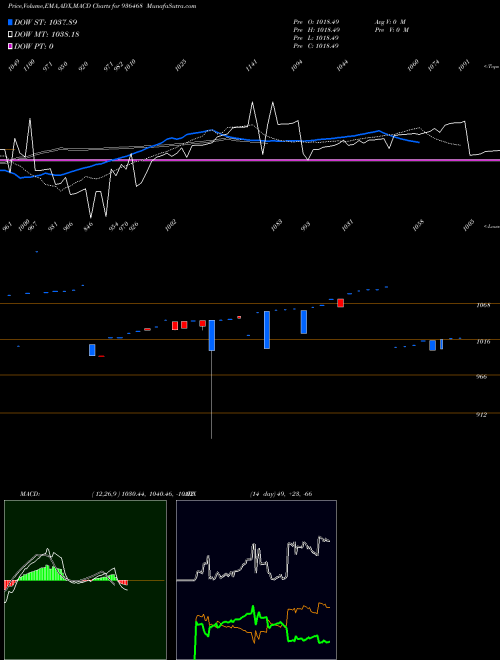This screenshot has width=500, height=660.
Task: Click the chart title mentioning MunafaSutra.com
Action: point(102,6)
